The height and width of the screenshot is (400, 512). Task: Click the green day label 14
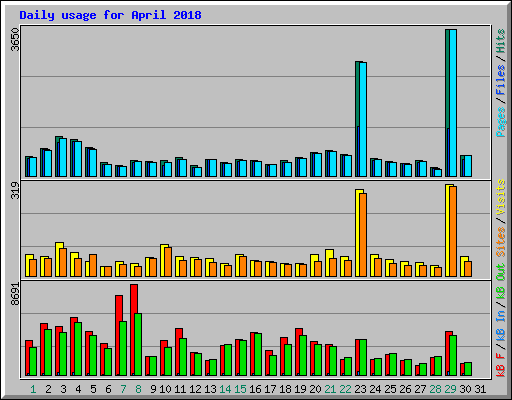tap(225, 389)
